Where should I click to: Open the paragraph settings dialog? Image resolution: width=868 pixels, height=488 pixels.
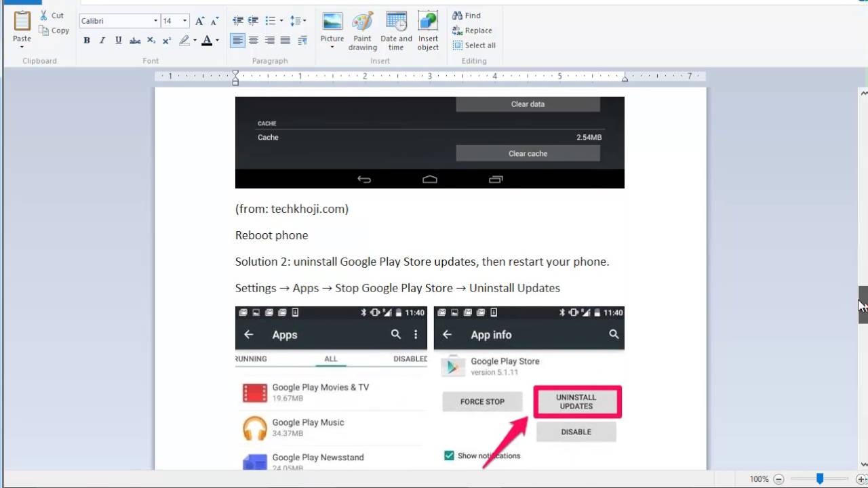click(302, 41)
